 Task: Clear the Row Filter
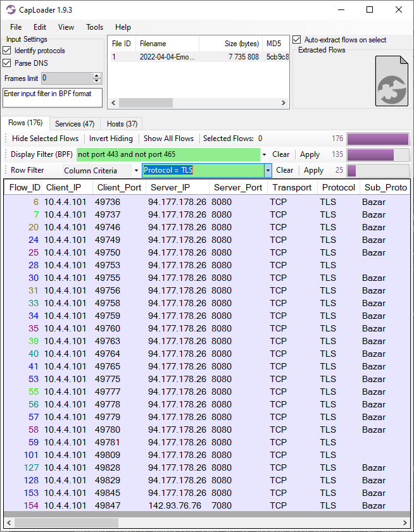click(x=285, y=170)
